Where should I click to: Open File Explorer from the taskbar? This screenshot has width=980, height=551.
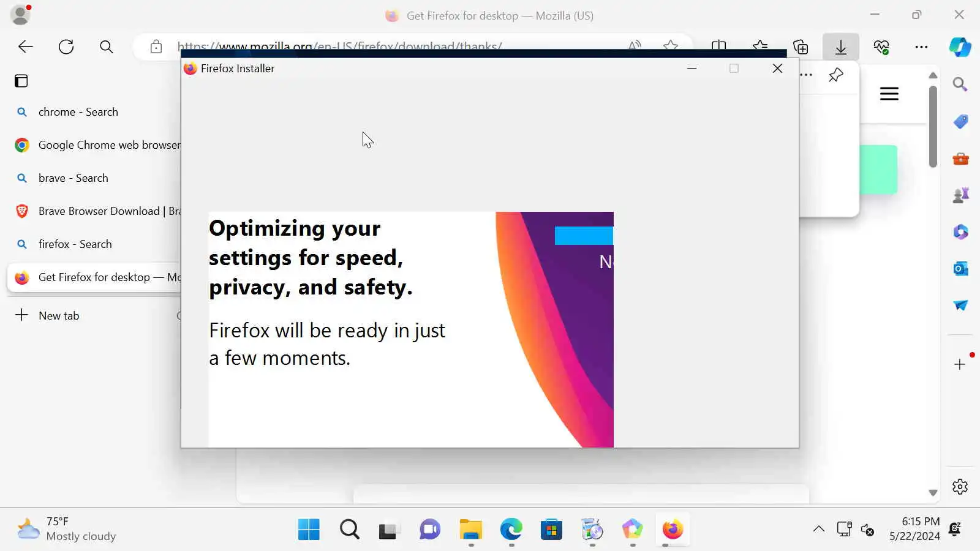[x=470, y=530]
